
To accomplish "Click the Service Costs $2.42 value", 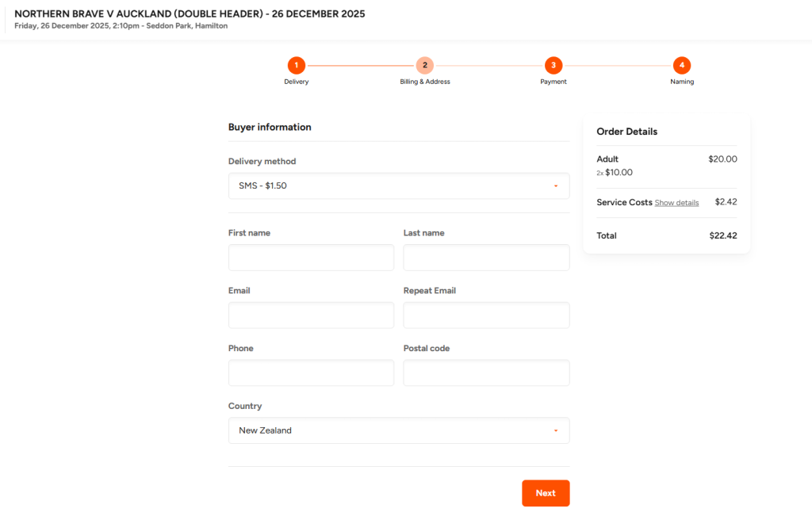I will point(726,202).
